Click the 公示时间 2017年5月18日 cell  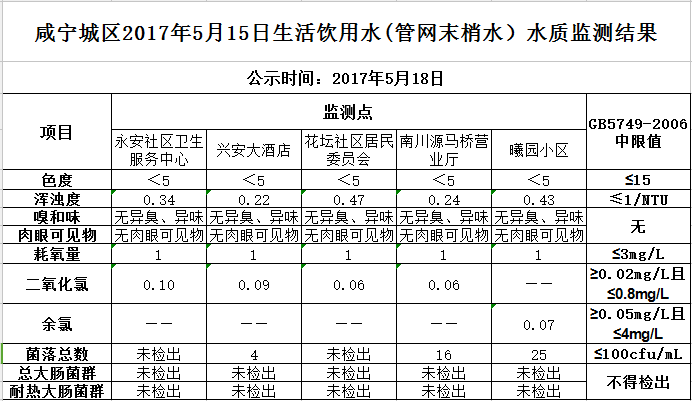point(346,78)
